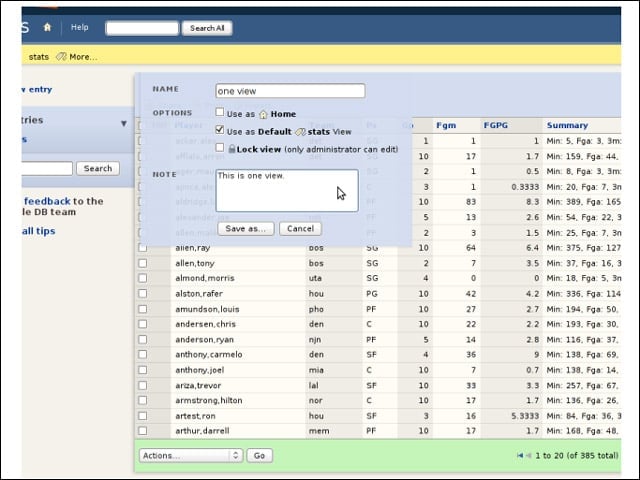
Task: Click the Save as... button
Action: (246, 229)
